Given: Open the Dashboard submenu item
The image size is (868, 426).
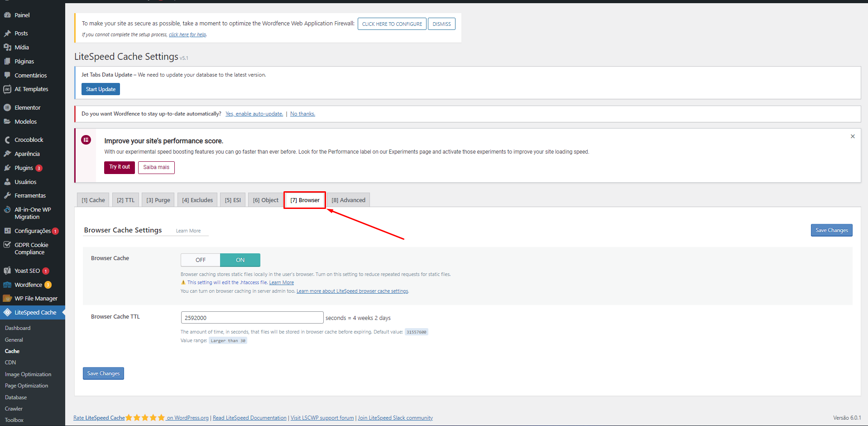Looking at the screenshot, I should pos(18,328).
